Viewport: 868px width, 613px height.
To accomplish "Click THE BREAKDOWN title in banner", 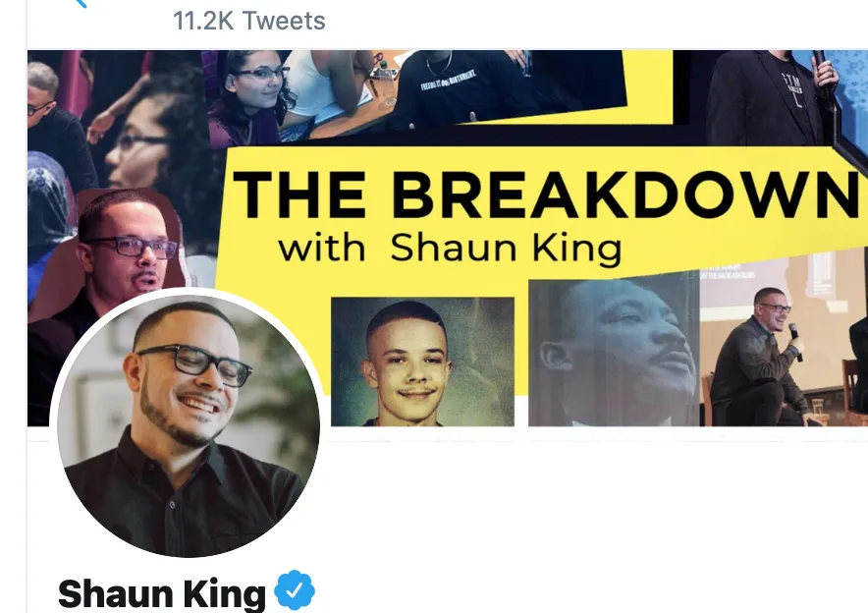I will tap(545, 194).
